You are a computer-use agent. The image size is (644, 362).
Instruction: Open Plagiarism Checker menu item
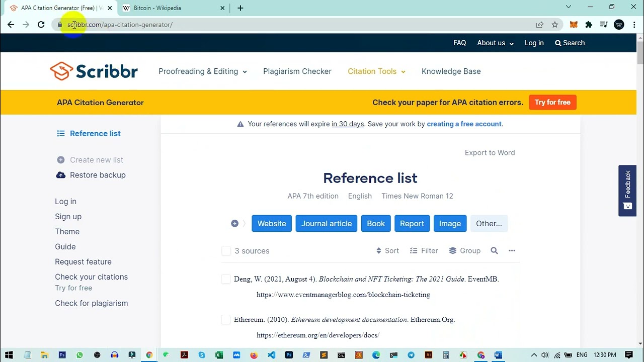tap(297, 71)
